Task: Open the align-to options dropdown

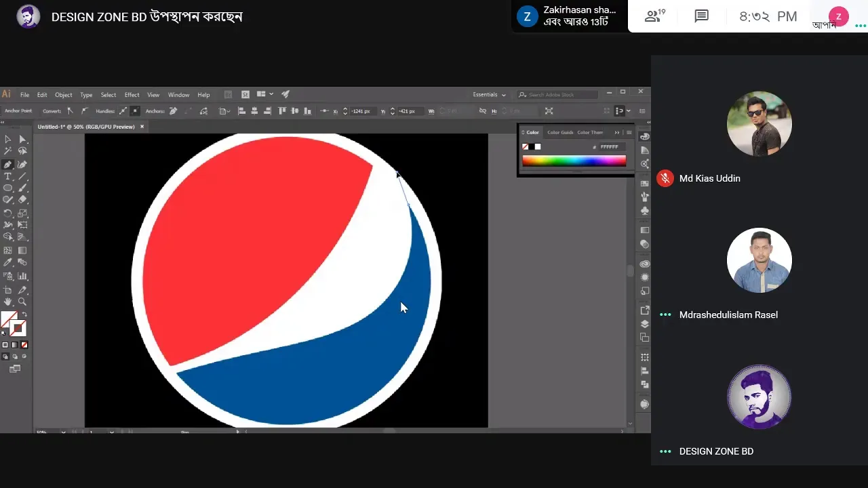Action: tap(225, 111)
